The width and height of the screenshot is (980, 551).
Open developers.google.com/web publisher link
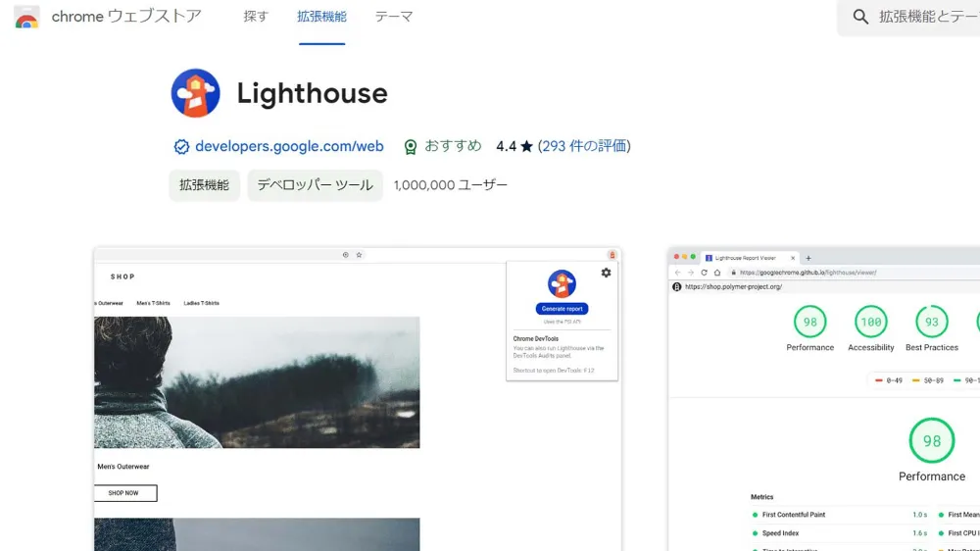tap(289, 146)
